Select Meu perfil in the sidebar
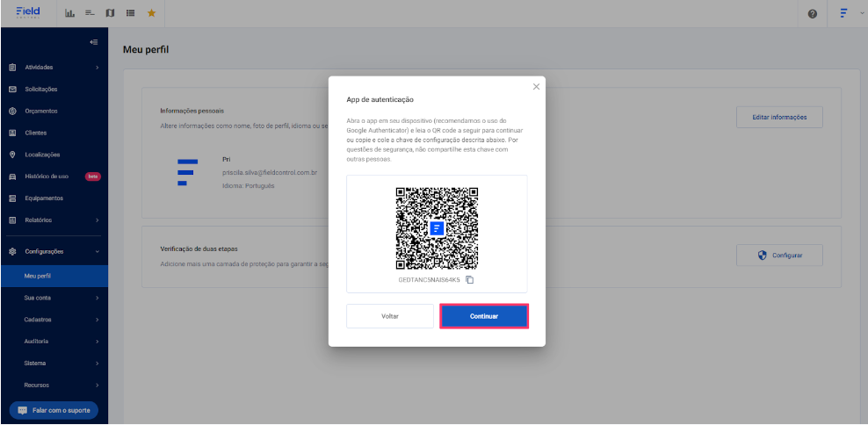 [54, 276]
